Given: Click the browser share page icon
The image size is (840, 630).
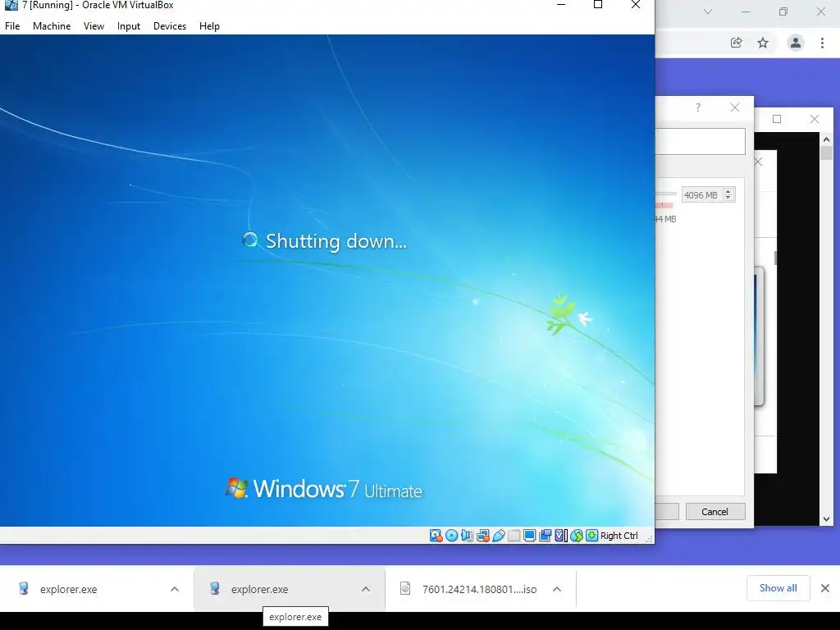Looking at the screenshot, I should point(736,43).
